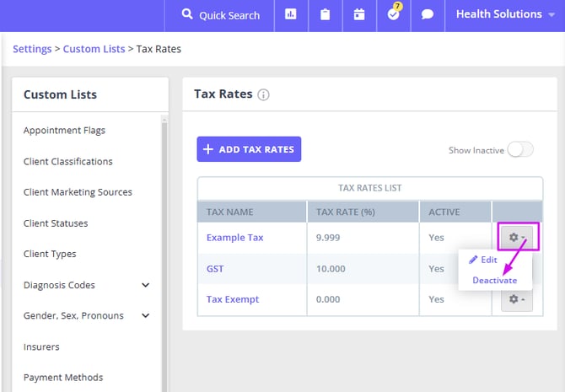Go to Custom Lists breadcrumb link
This screenshot has width=565, height=392.
pyautogui.click(x=93, y=49)
